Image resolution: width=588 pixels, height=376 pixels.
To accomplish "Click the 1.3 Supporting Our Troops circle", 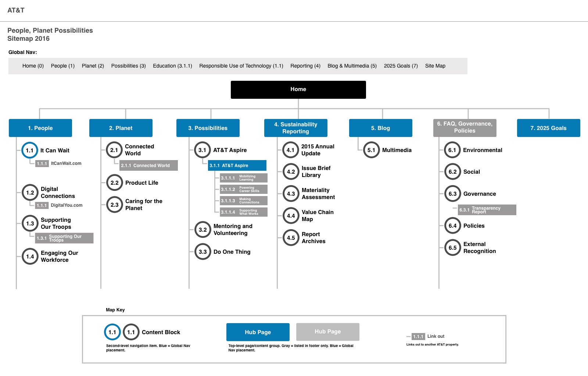I will coord(30,224).
